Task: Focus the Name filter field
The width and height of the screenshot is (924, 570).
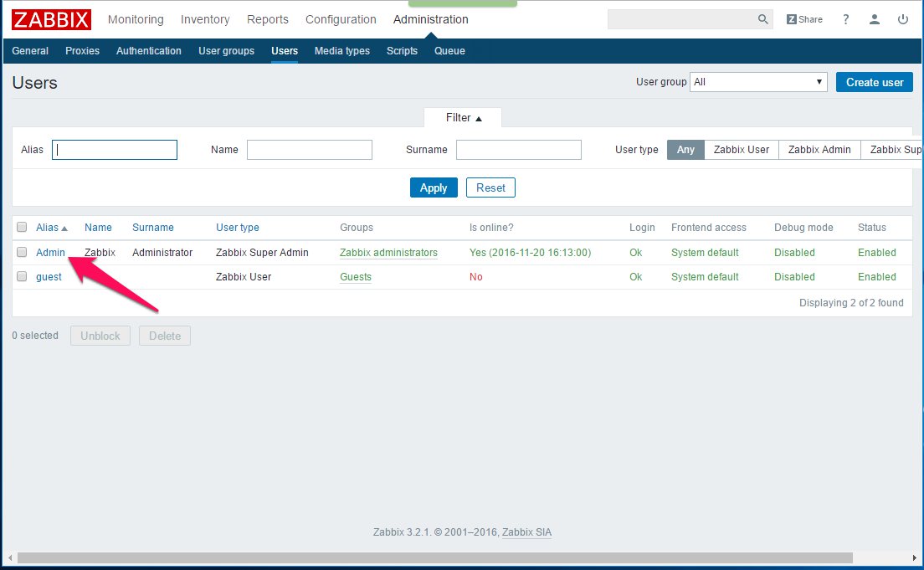Action: tap(310, 150)
